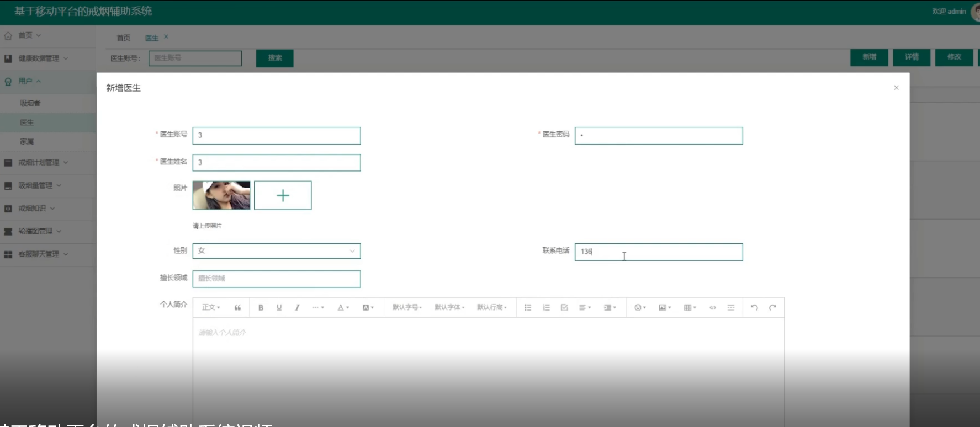Screen dimensions: 980x427
Task: Click the 修改 edit button
Action: click(x=954, y=57)
